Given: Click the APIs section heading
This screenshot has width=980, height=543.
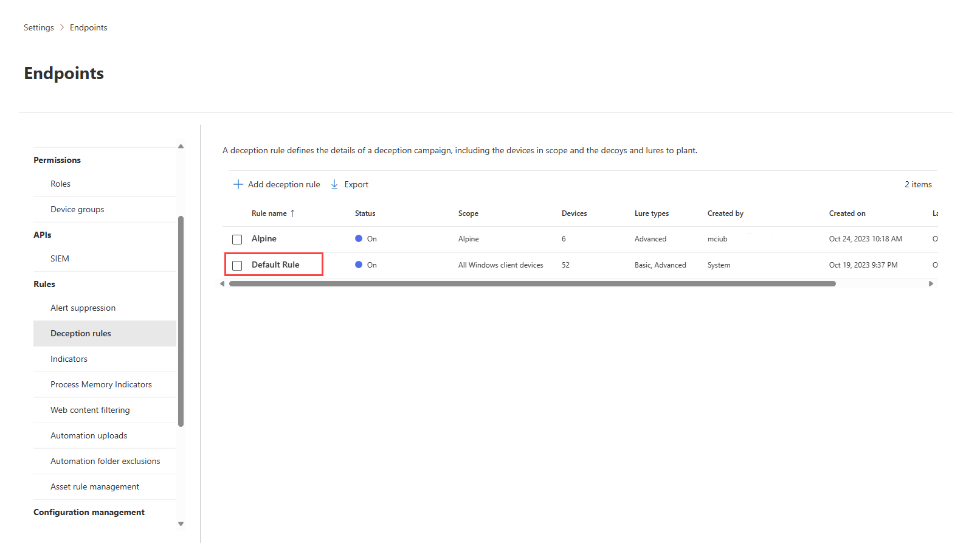Looking at the screenshot, I should [43, 235].
